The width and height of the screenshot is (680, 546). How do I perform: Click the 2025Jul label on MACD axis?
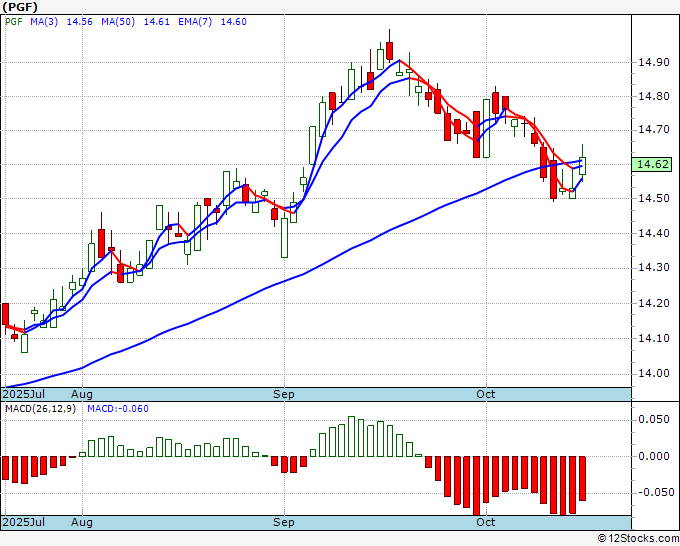[x=24, y=522]
